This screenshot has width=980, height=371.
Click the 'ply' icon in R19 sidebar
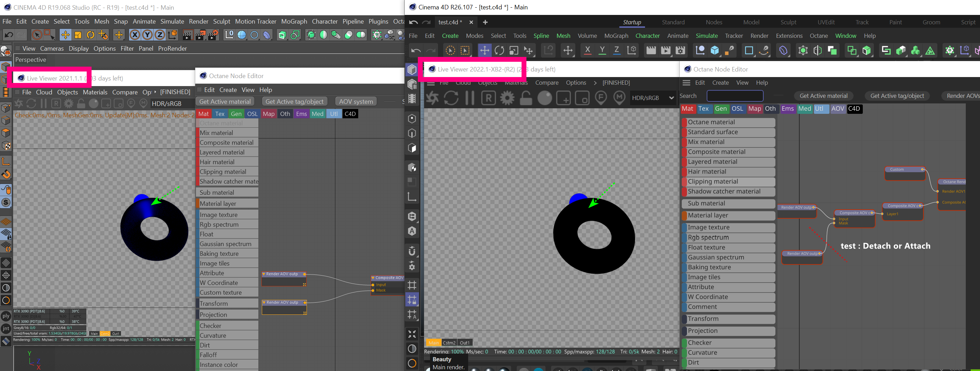6,316
